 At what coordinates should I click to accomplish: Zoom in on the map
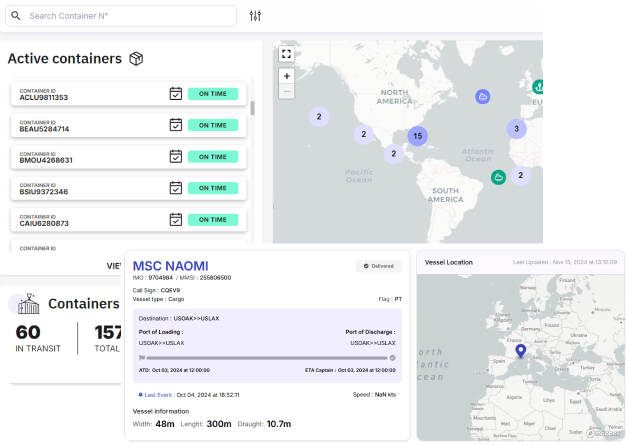tap(286, 76)
